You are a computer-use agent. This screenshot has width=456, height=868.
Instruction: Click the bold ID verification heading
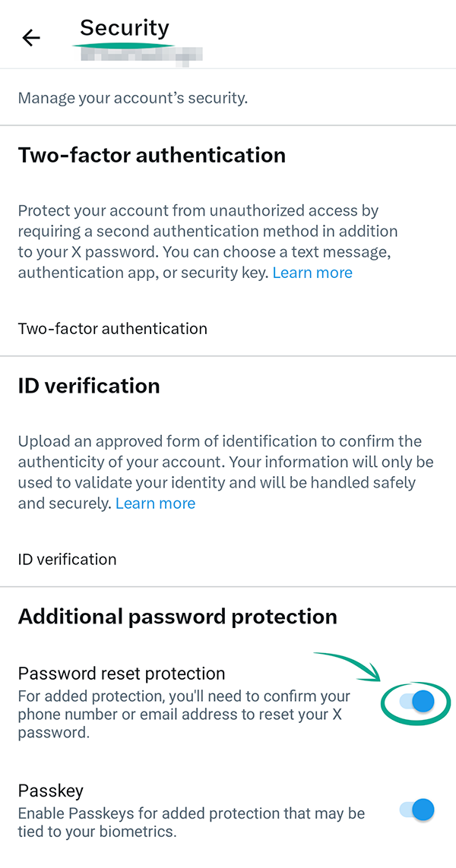point(89,386)
